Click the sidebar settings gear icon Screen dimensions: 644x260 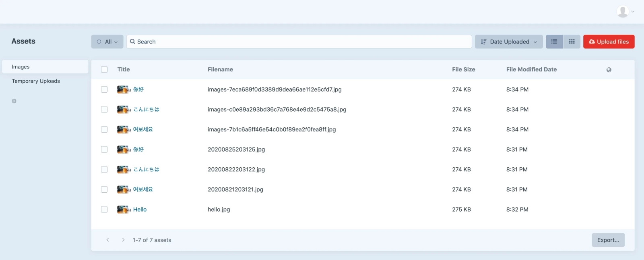coord(14,101)
